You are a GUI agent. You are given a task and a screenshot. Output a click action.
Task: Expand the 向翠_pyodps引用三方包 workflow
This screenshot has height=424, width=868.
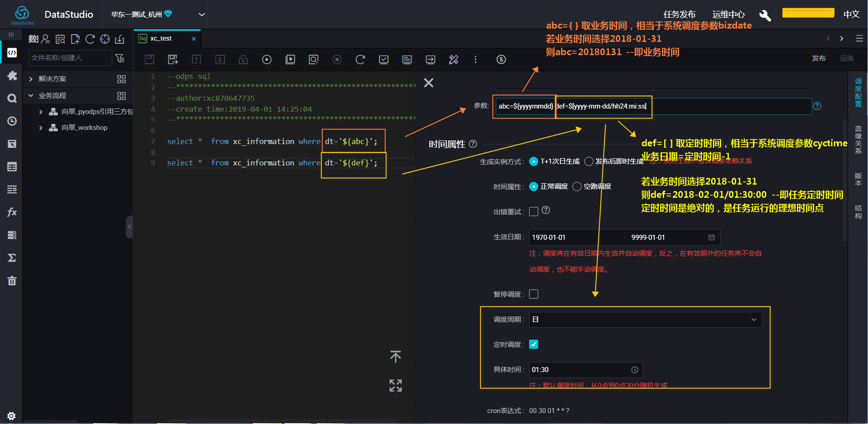click(x=41, y=112)
